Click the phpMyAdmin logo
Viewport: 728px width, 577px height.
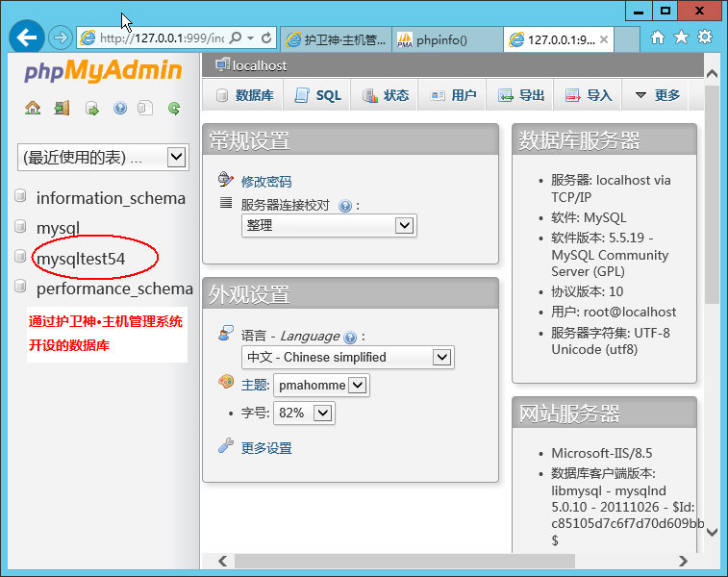tap(103, 71)
